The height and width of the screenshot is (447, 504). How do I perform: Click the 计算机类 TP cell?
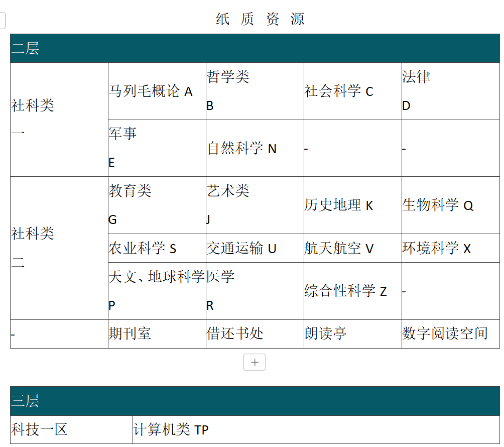tap(172, 429)
